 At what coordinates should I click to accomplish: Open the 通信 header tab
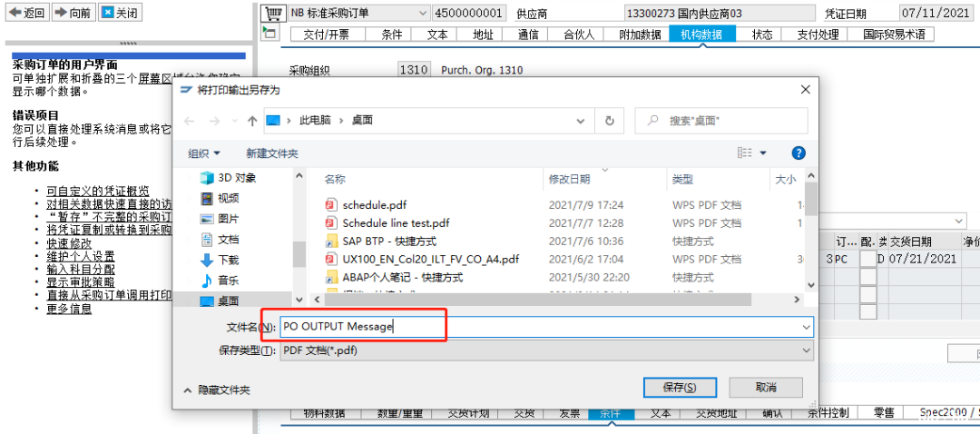coord(529,35)
